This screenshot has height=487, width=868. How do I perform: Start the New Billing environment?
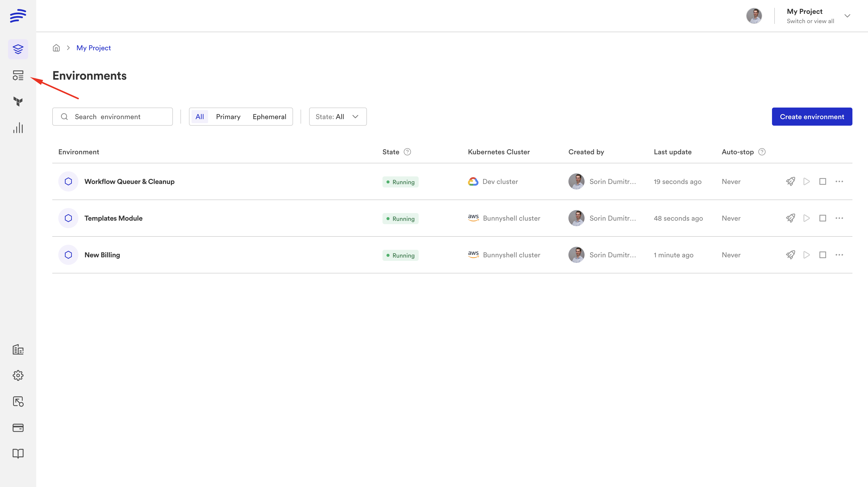click(806, 255)
